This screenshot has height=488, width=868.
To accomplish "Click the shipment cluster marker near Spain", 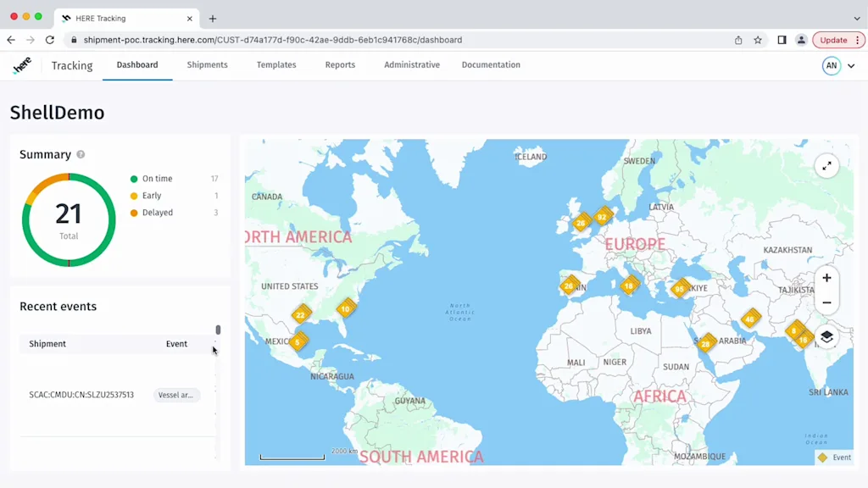I will coord(569,286).
